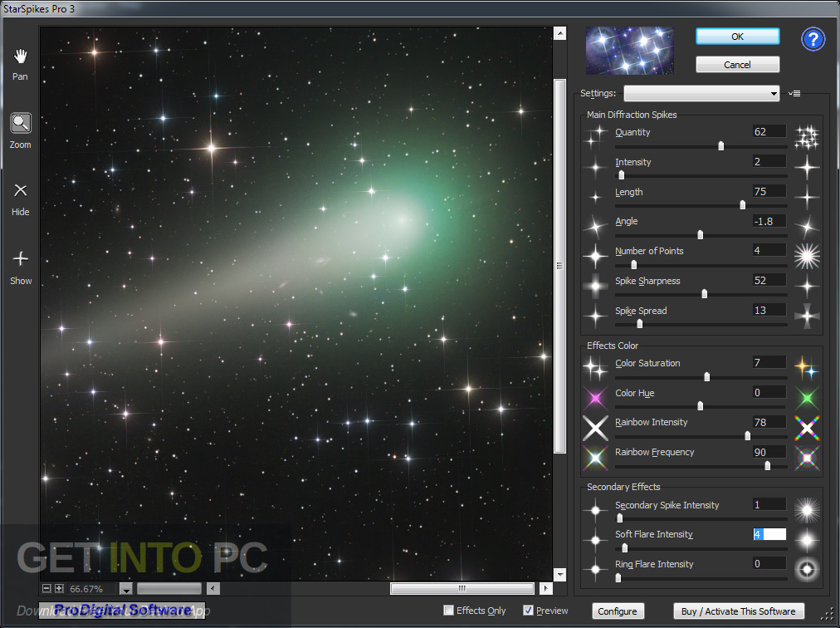Click Buy / Activate This Software
Image resolution: width=840 pixels, height=628 pixels.
738,611
